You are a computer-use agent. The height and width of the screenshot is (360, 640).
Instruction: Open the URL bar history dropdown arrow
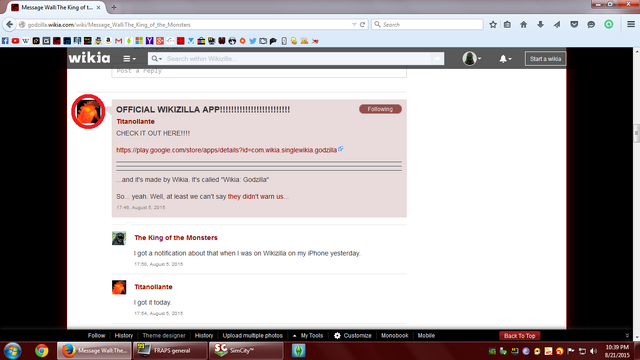click(354, 24)
